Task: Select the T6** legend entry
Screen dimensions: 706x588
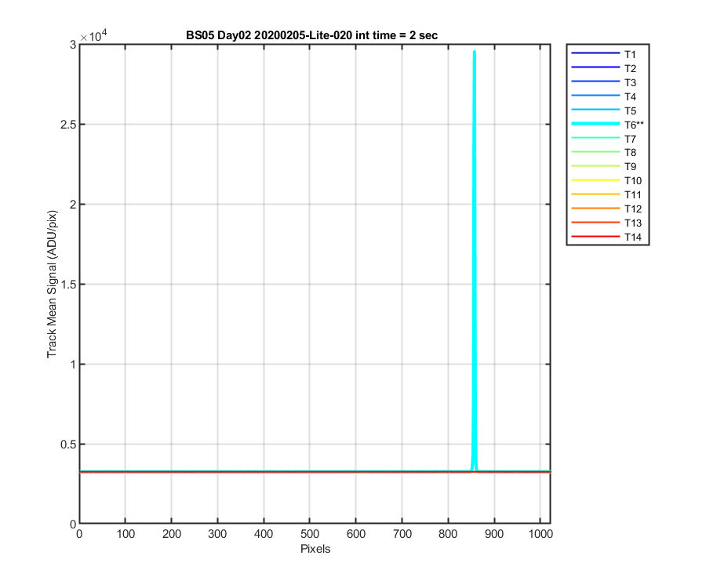Action: point(607,125)
